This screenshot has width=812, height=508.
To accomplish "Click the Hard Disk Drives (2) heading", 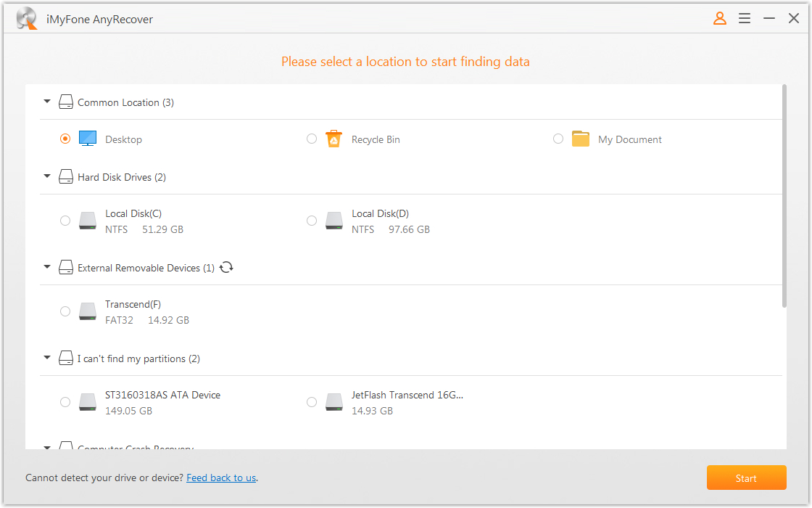I will click(x=122, y=177).
